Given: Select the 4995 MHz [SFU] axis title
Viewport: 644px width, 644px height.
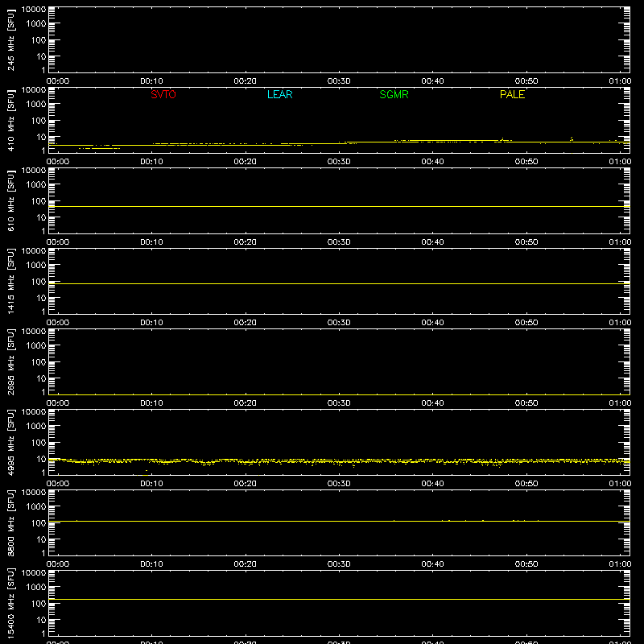Looking at the screenshot, I should click(10, 442).
